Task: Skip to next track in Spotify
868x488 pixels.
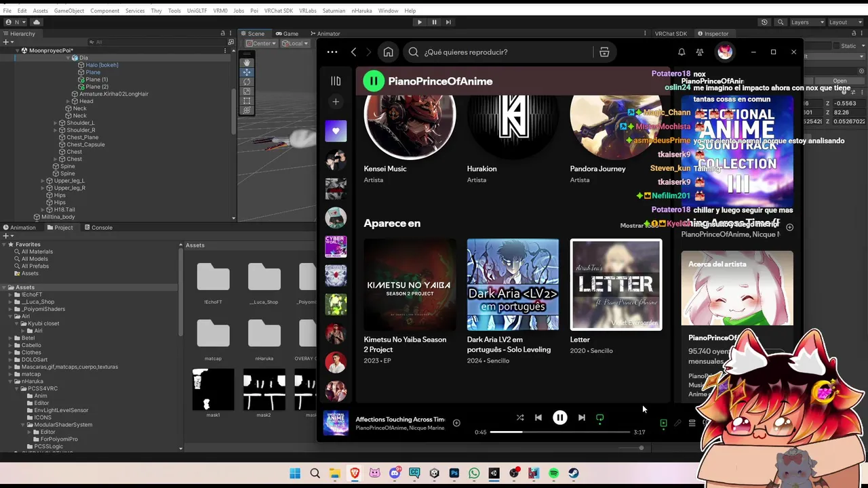Action: (581, 418)
